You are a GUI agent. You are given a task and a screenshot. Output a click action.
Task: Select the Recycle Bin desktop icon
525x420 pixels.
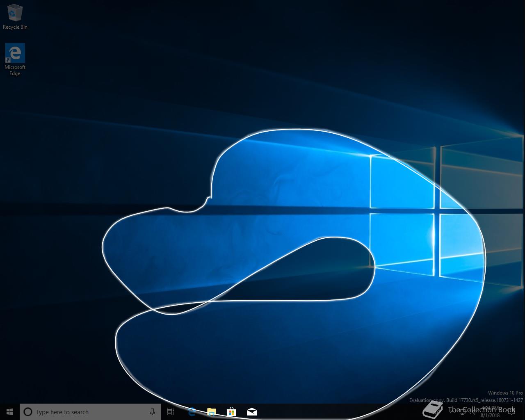(15, 17)
